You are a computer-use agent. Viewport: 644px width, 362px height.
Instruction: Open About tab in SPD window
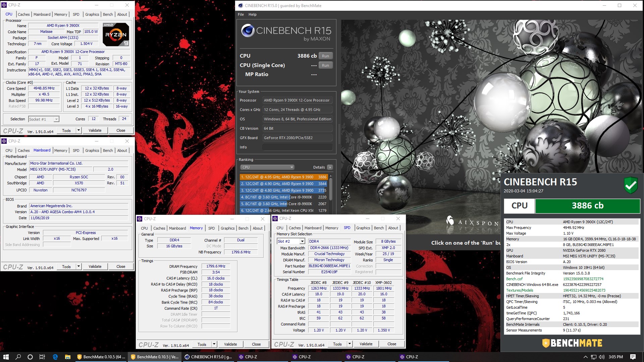click(x=393, y=228)
